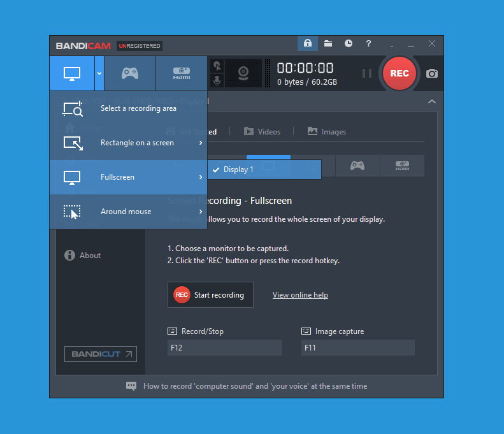Click the Rectangle on a screen icon
Screen dimensions: 504x434
[73, 143]
